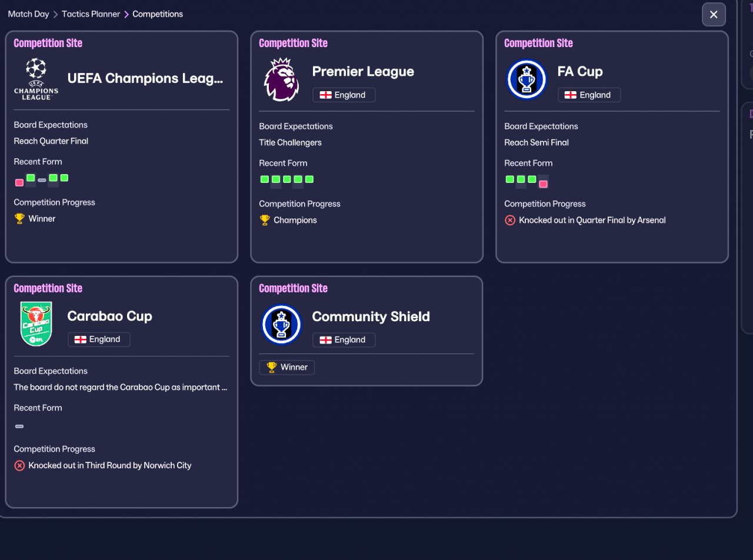Click the England flag in Community Shield card
Image resolution: width=753 pixels, height=560 pixels.
pyautogui.click(x=325, y=340)
